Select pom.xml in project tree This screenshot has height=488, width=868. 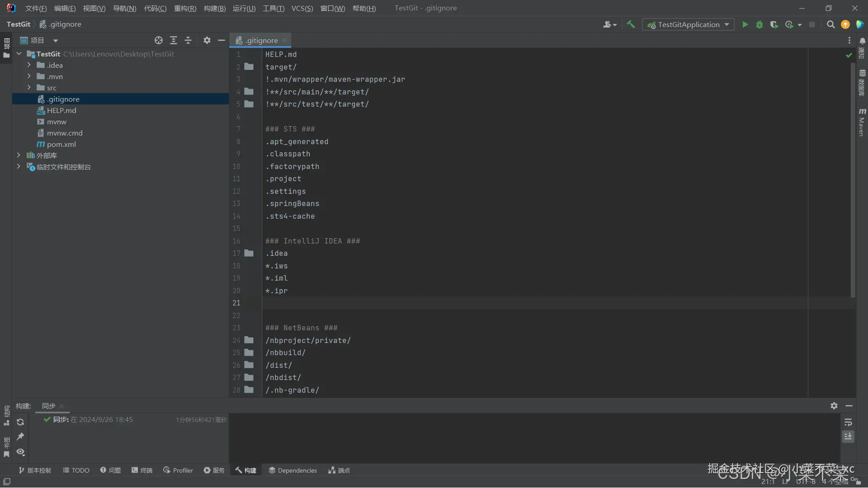click(61, 145)
